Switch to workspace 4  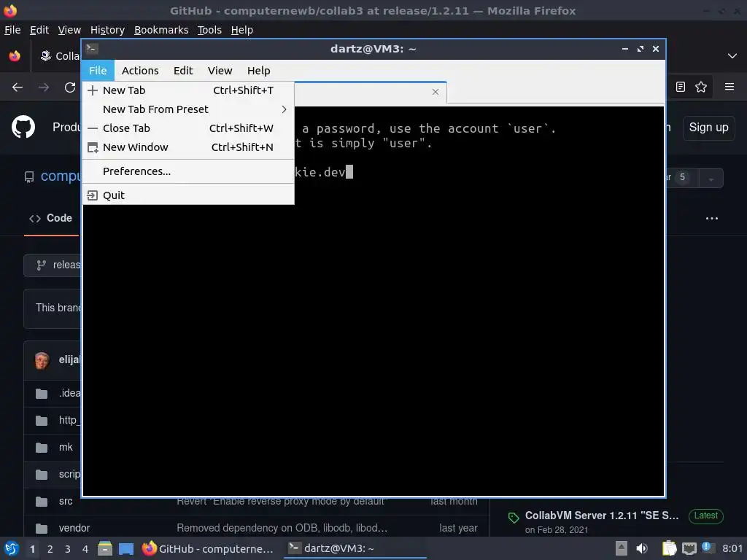85,549
